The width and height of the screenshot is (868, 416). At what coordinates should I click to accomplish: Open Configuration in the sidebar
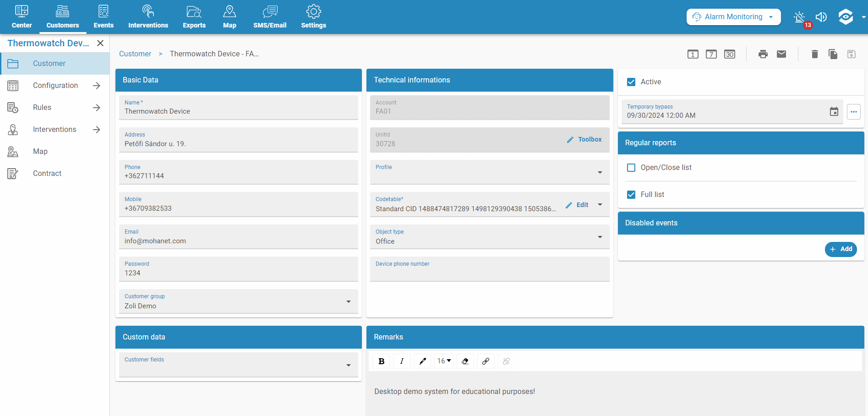tap(55, 86)
